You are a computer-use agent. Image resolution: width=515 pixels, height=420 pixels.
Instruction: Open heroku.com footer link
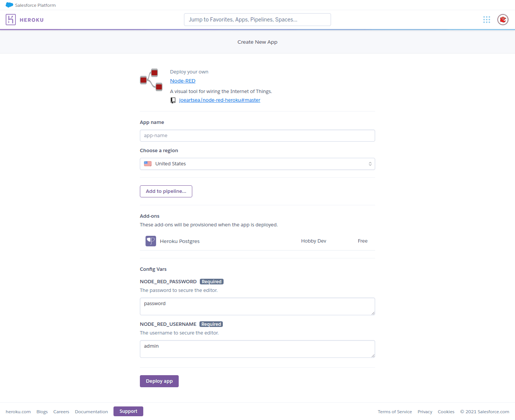click(x=18, y=412)
